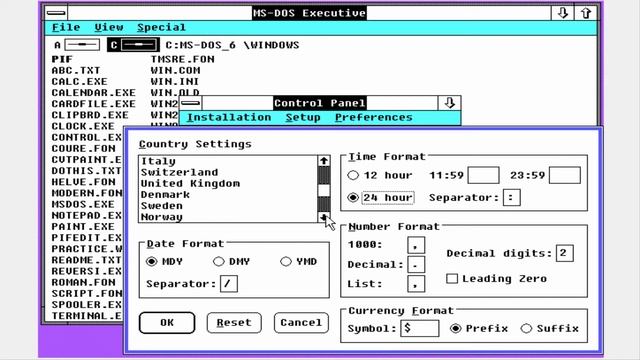Select Sweden in country list
Viewport: 640px width, 360px height.
click(x=228, y=206)
